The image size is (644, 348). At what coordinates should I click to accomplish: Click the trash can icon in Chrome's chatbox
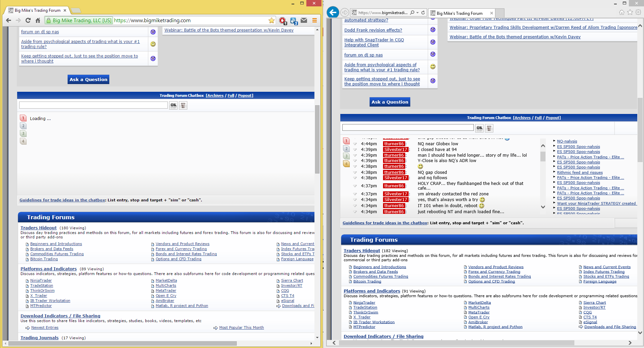tap(183, 105)
